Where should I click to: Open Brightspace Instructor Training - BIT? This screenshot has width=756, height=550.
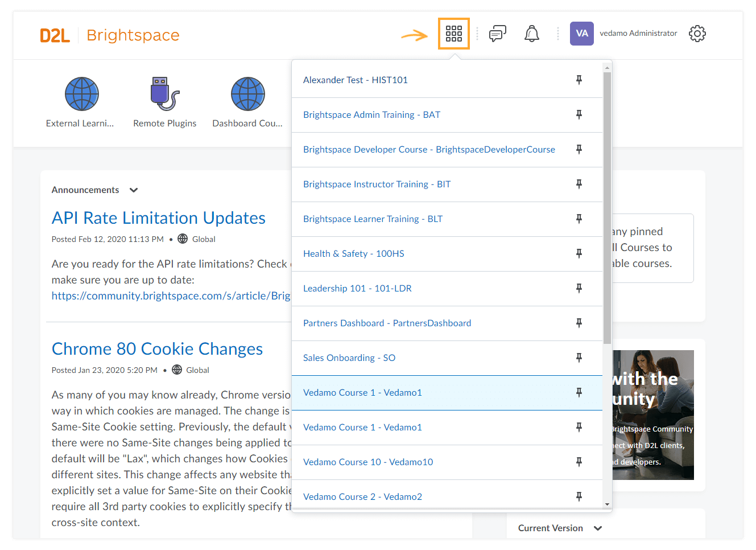(377, 184)
